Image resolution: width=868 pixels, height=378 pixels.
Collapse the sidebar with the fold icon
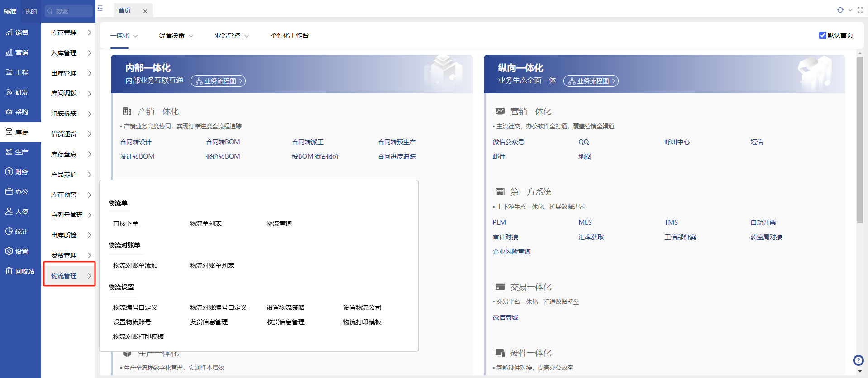click(100, 8)
